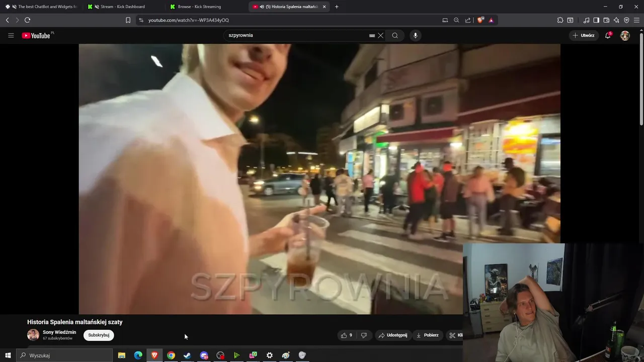This screenshot has width=644, height=362.
Task: Open the on-screen keyboard icon in search box
Action: pos(372,36)
